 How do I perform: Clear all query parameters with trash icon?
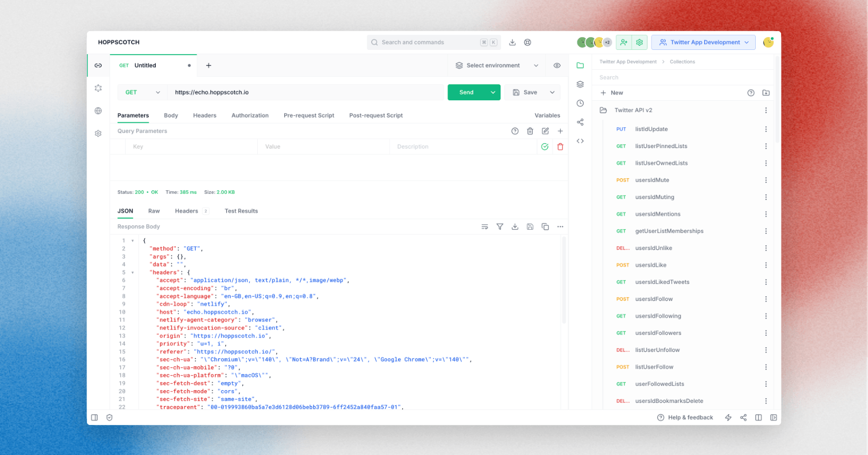coord(530,131)
